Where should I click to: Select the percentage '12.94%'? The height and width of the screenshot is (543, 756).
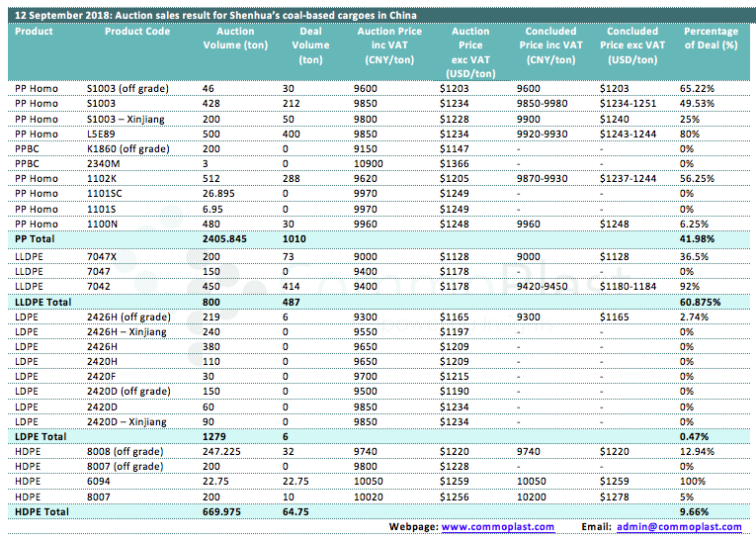[697, 452]
